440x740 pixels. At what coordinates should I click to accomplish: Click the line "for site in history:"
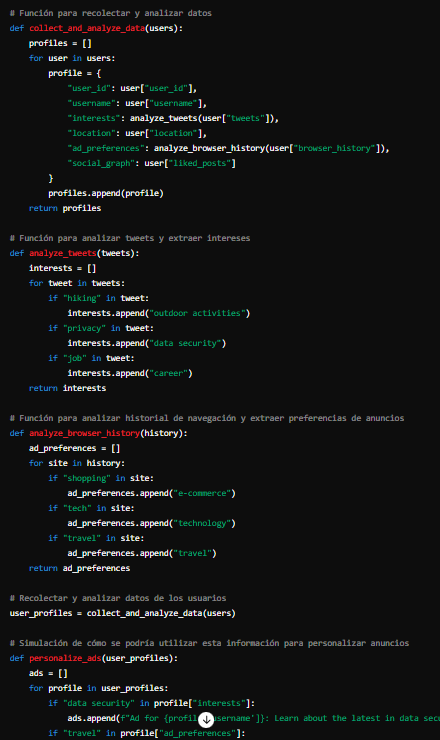pyautogui.click(x=77, y=463)
